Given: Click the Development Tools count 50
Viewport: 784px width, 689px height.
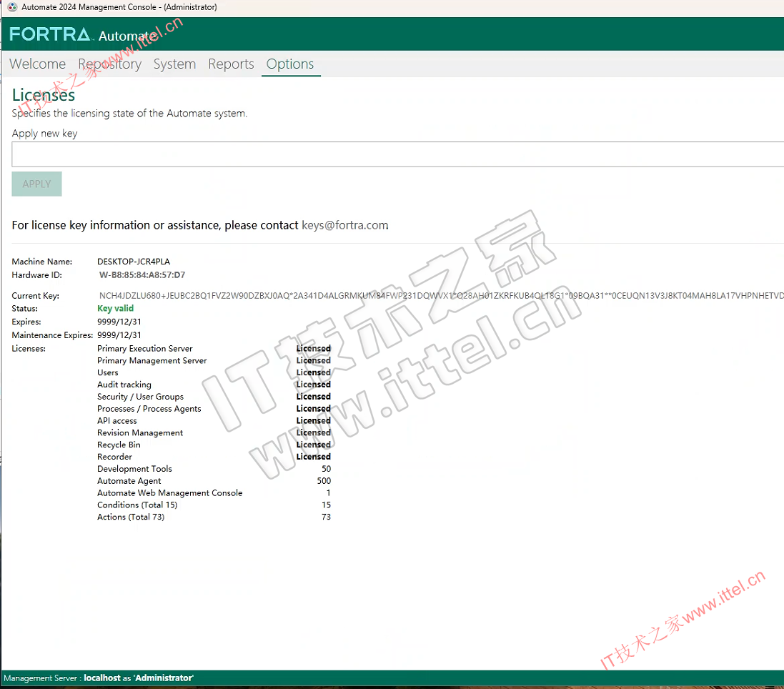Looking at the screenshot, I should point(326,468).
